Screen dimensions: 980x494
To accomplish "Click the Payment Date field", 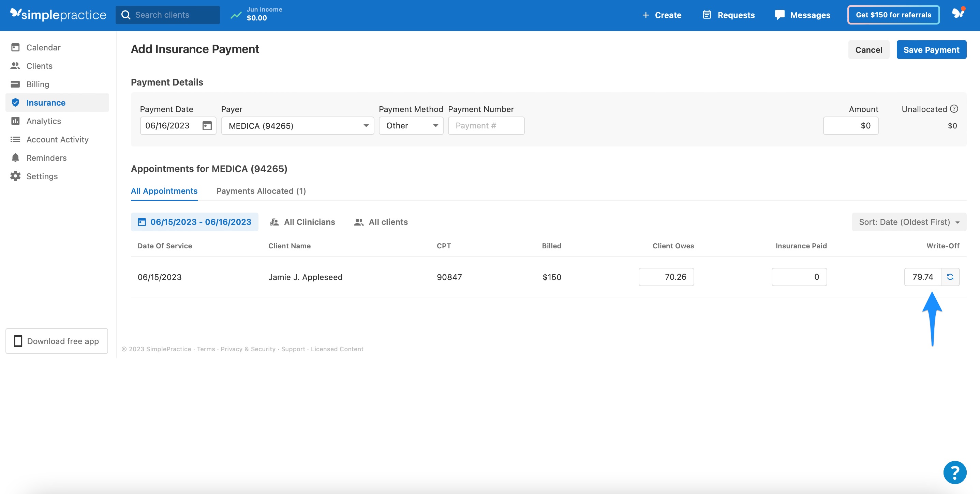I will pos(178,126).
